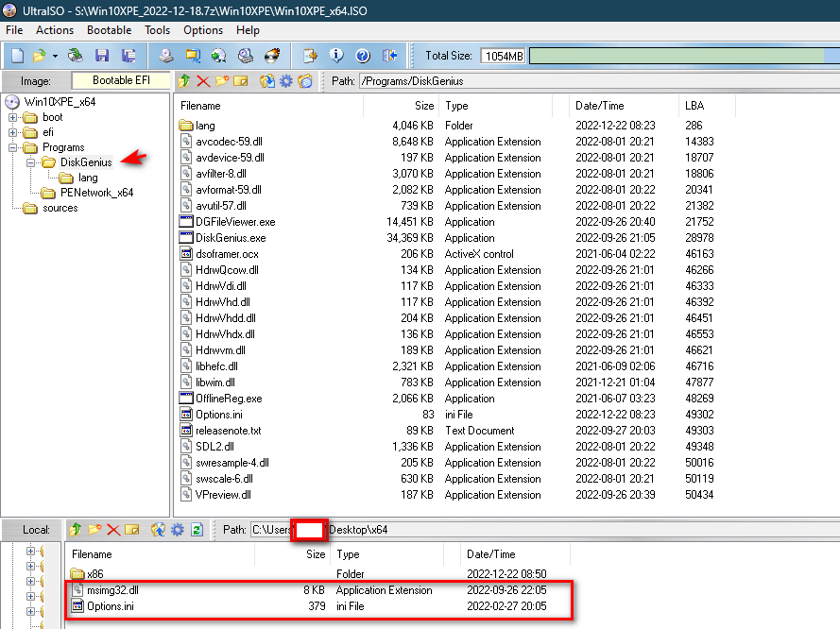Sort image files by LBA column

tap(707, 106)
